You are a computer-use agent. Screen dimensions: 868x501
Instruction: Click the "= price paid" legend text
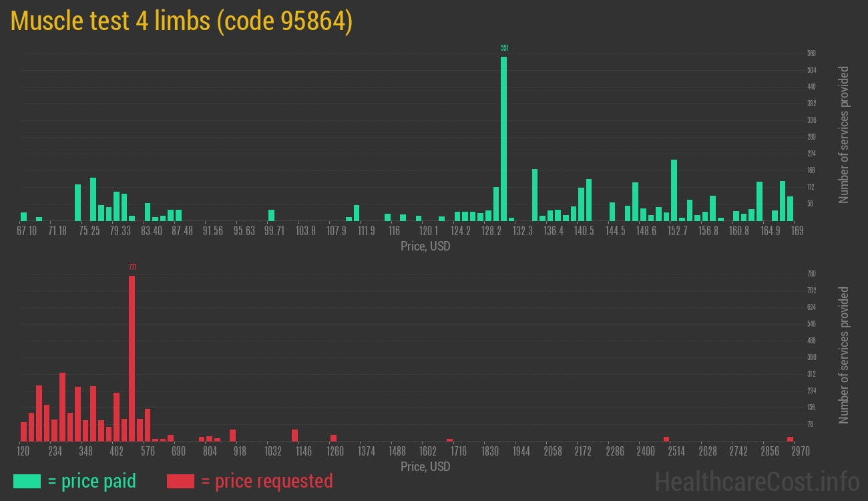pyautogui.click(x=91, y=481)
